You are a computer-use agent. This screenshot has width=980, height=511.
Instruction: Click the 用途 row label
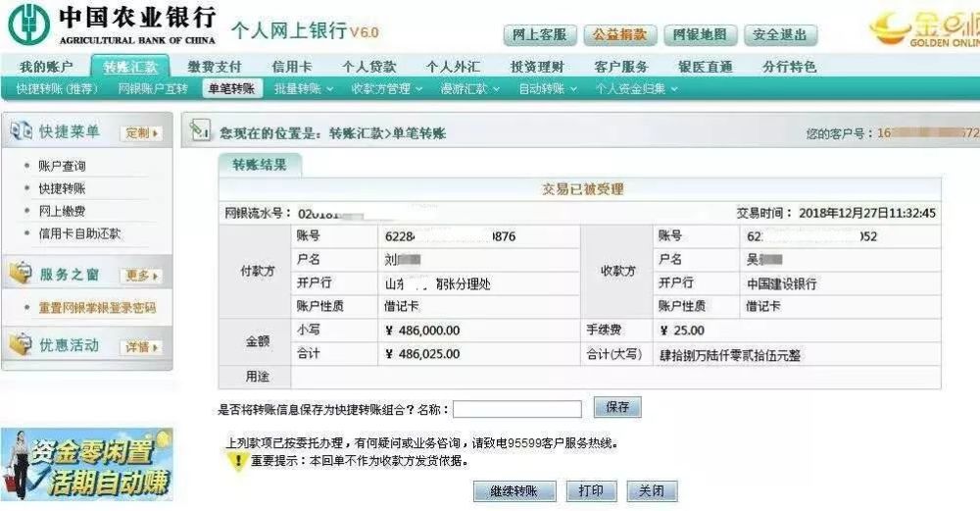pyautogui.click(x=258, y=377)
